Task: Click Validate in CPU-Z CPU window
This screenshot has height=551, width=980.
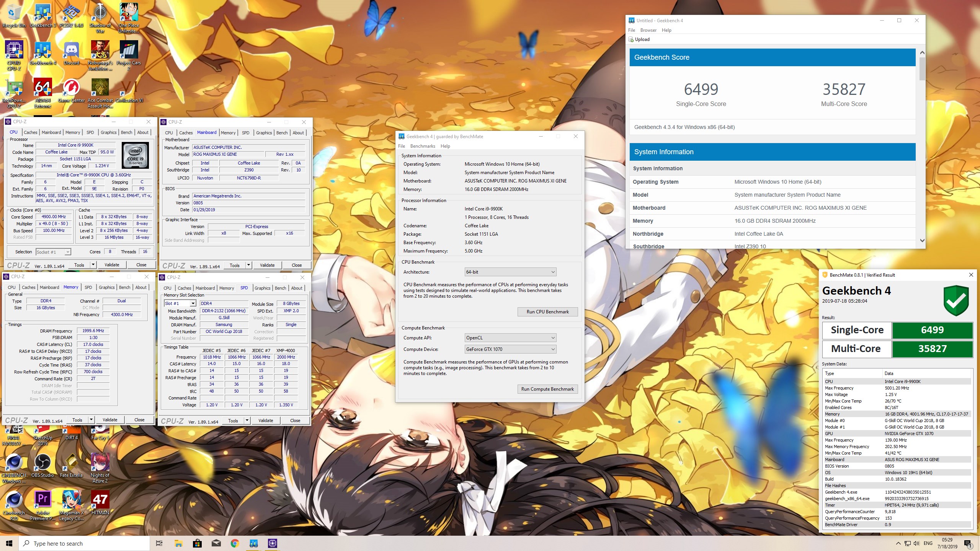Action: point(112,265)
